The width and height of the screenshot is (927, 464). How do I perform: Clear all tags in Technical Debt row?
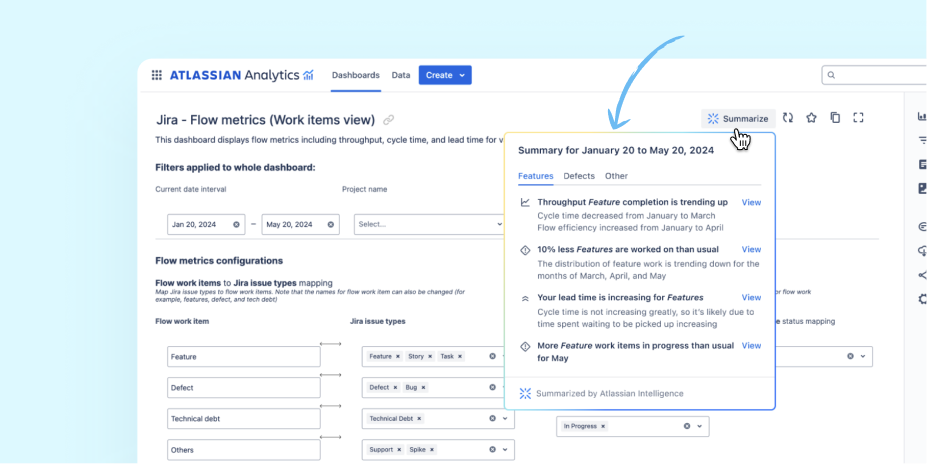[x=492, y=418]
